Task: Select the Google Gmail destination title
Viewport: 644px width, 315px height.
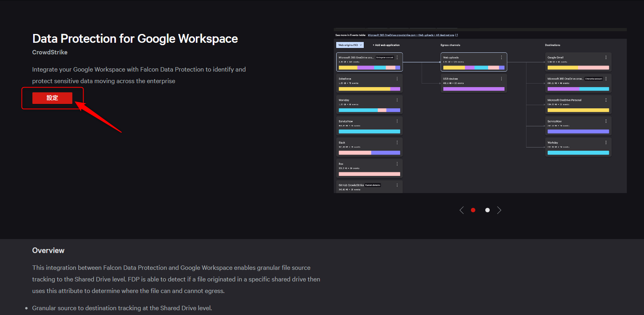Action: pyautogui.click(x=555, y=58)
